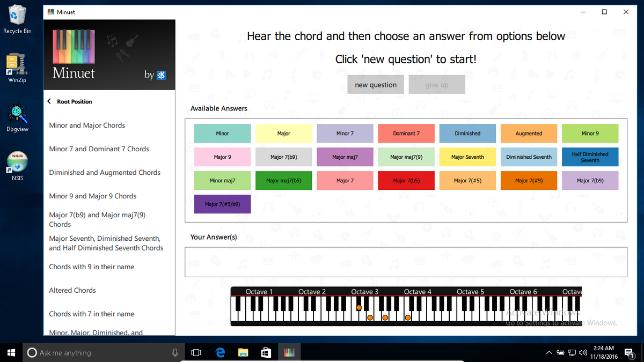Choose the Dominant 7 answer swatch

[406, 134]
